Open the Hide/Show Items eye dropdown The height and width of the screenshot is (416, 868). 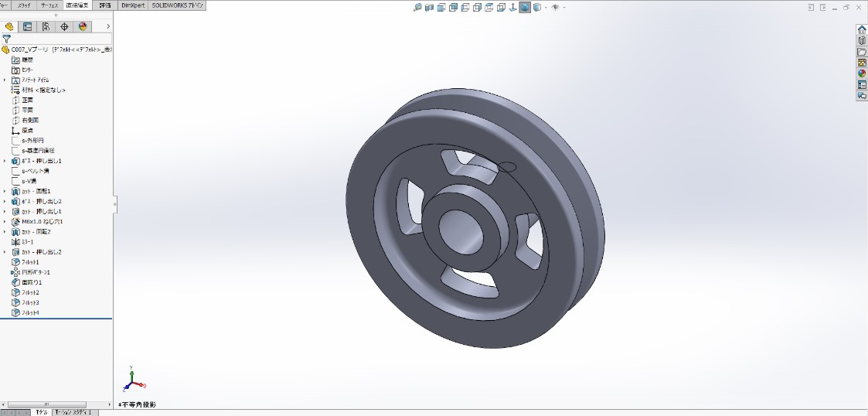(555, 8)
